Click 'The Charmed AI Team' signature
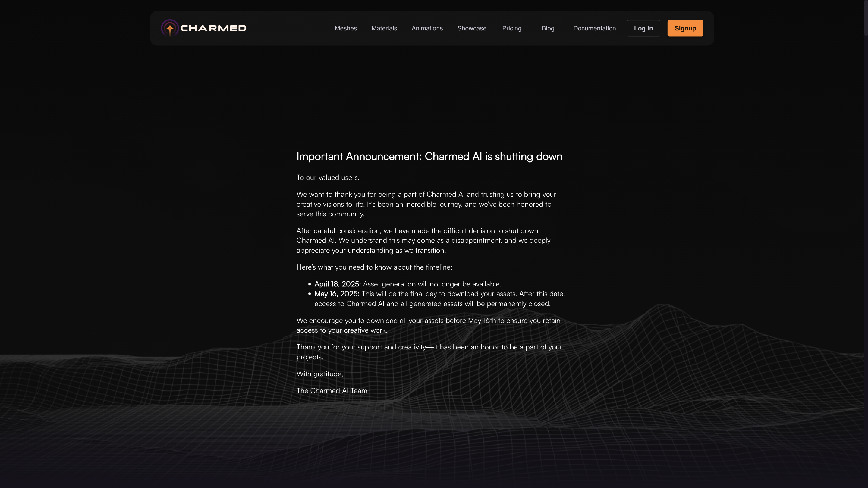The image size is (868, 488). [332, 391]
